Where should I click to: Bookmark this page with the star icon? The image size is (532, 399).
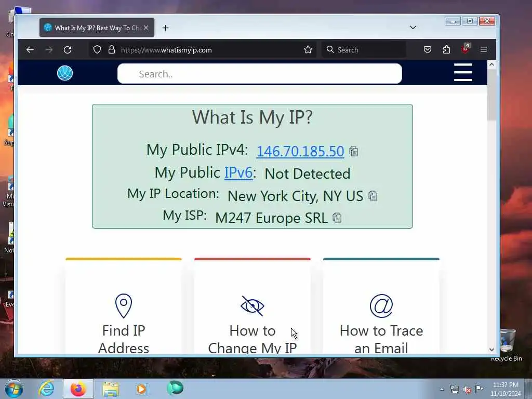[x=308, y=50]
